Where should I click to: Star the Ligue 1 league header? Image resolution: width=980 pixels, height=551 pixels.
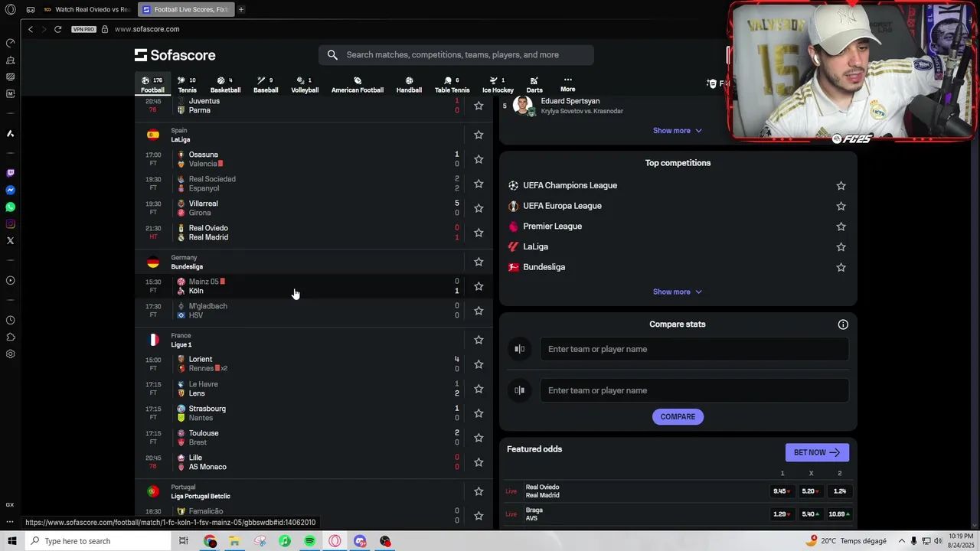tap(479, 340)
